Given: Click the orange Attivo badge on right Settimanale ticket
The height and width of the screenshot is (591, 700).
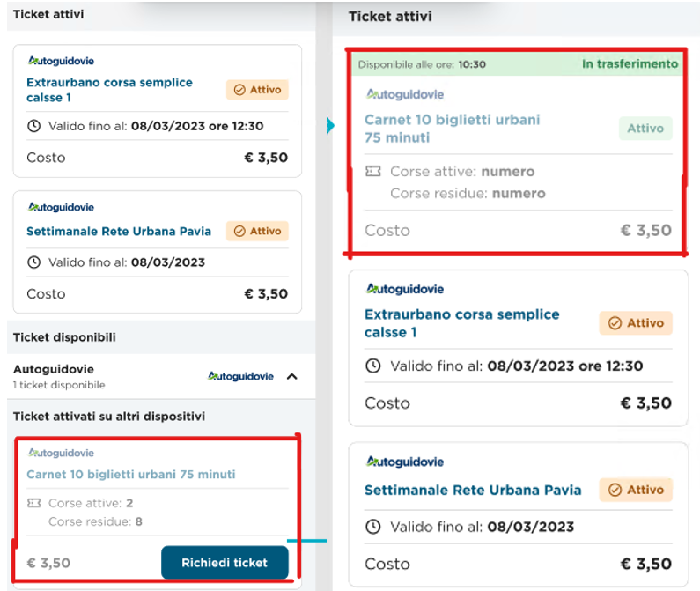Looking at the screenshot, I should coord(636,490).
